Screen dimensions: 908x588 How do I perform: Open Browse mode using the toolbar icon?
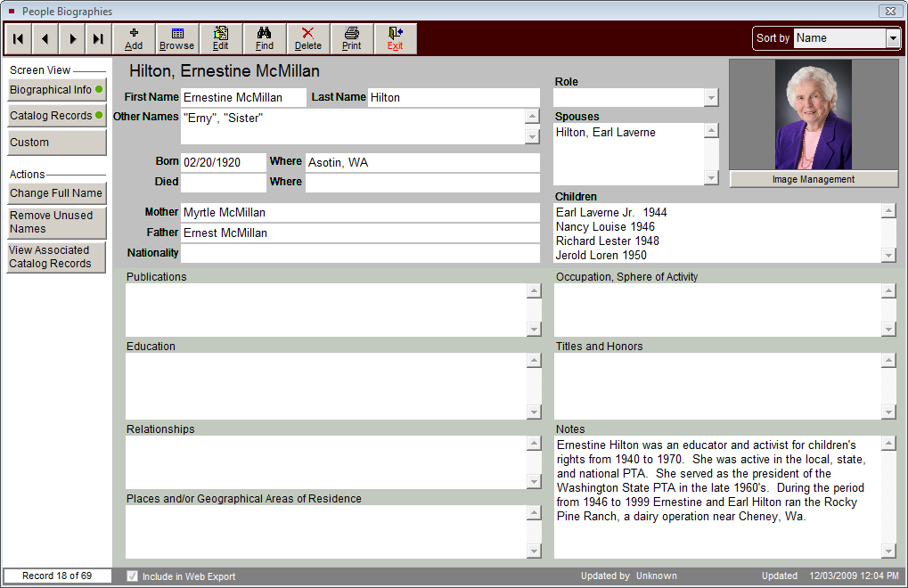click(176, 37)
